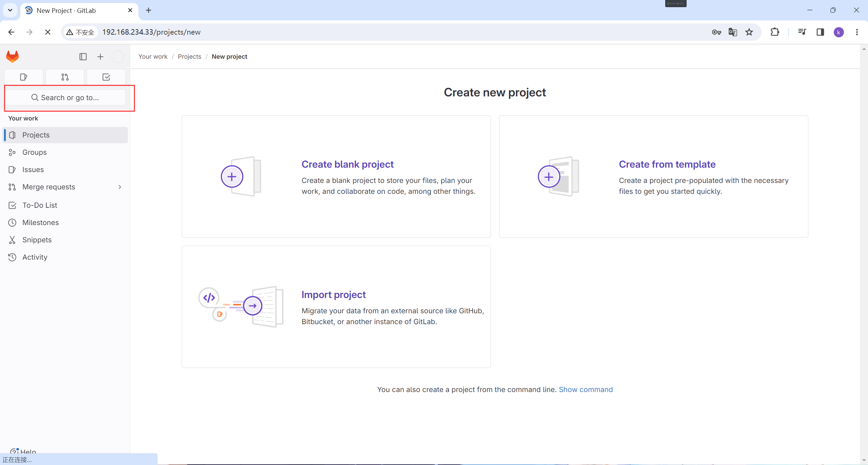Screen dimensions: 868x465
Task: Open assigned issues shortcut icon
Action: (23, 77)
